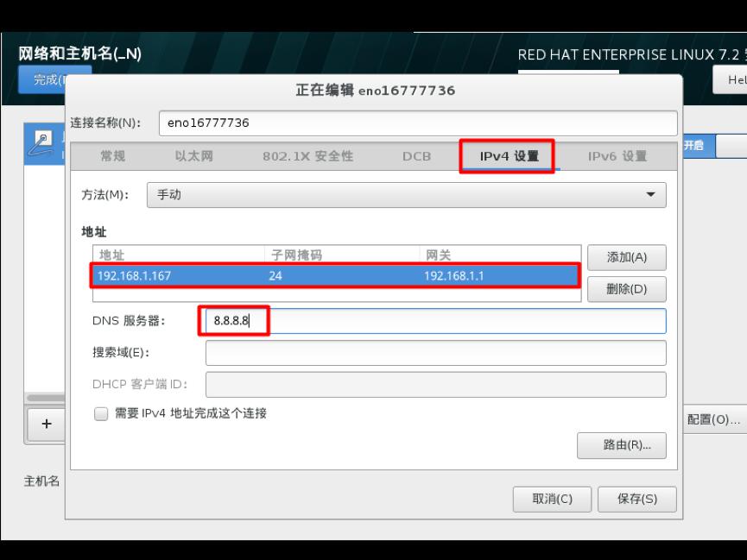Click the 删除(D) button
The height and width of the screenshot is (560, 747).
[626, 289]
